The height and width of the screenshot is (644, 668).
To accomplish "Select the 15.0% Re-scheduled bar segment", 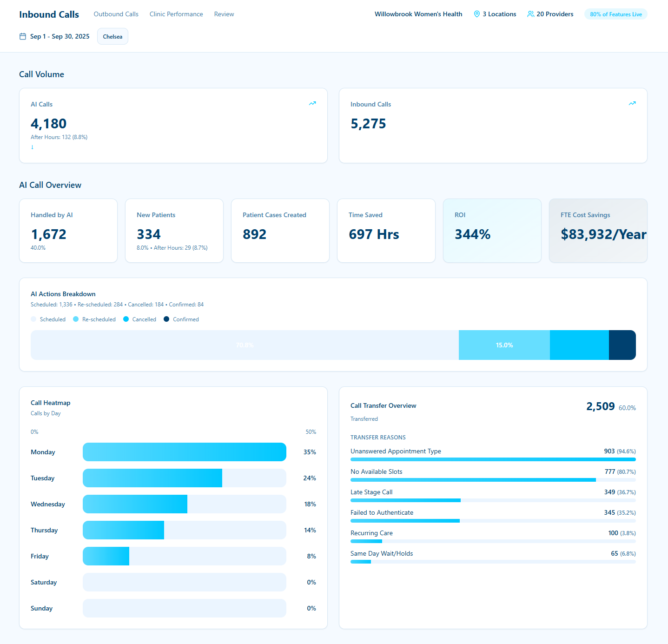I will pyautogui.click(x=504, y=345).
